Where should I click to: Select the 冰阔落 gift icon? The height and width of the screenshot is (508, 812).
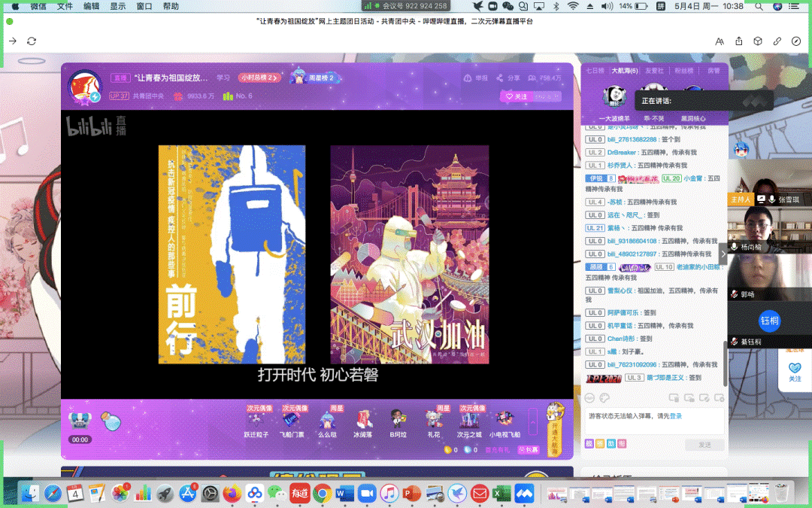tap(363, 420)
